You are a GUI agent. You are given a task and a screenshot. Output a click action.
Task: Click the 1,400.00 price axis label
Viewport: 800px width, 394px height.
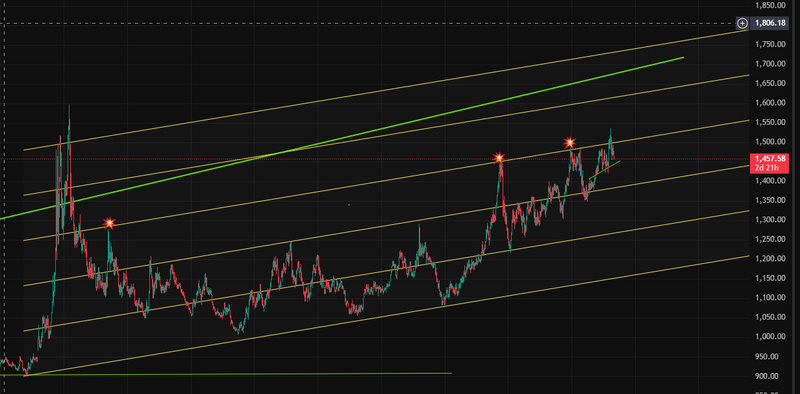(x=770, y=181)
